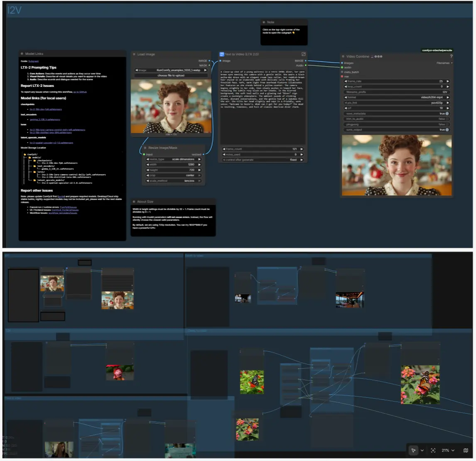This screenshot has width=476, height=461.
Task: Click the Text to Video Audio output socket
Action: click(x=305, y=65)
